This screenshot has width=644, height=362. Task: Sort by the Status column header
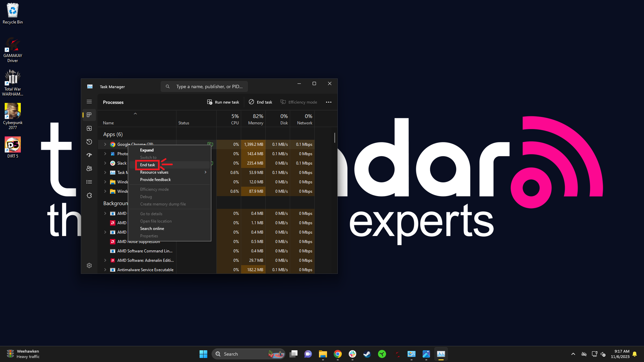pos(196,119)
